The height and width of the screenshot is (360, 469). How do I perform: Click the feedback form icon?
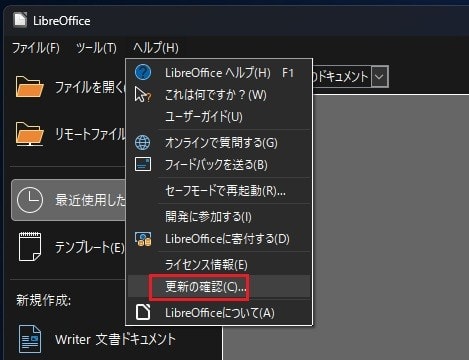click(143, 164)
